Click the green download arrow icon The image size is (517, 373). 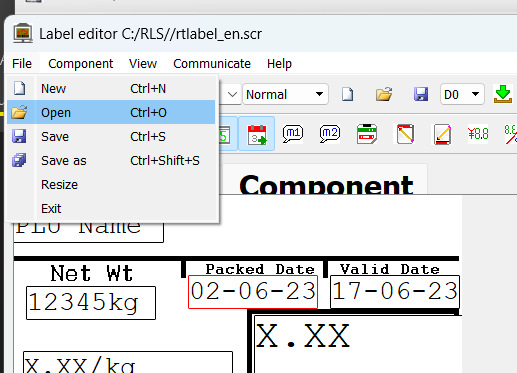click(503, 94)
